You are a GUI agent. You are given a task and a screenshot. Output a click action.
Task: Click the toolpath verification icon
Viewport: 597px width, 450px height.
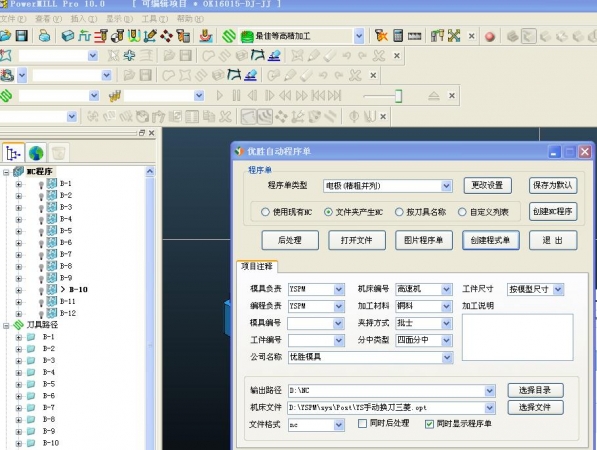(381, 36)
